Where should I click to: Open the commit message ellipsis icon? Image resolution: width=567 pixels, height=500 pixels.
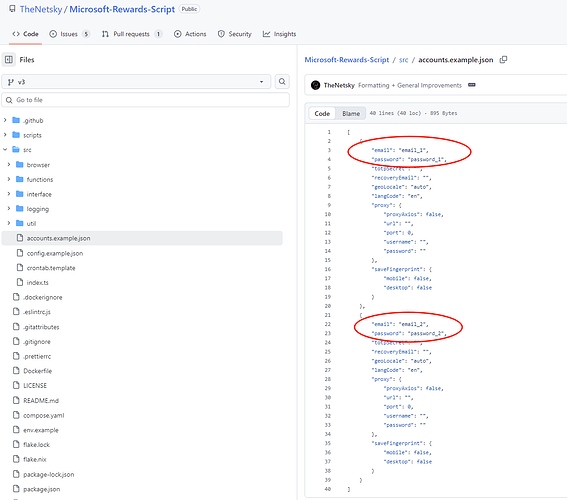coord(472,85)
